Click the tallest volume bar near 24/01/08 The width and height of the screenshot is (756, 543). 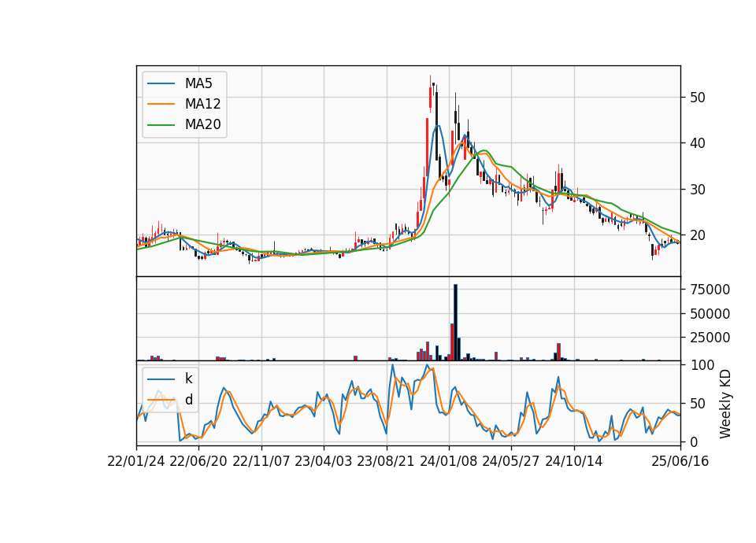[x=455, y=323]
